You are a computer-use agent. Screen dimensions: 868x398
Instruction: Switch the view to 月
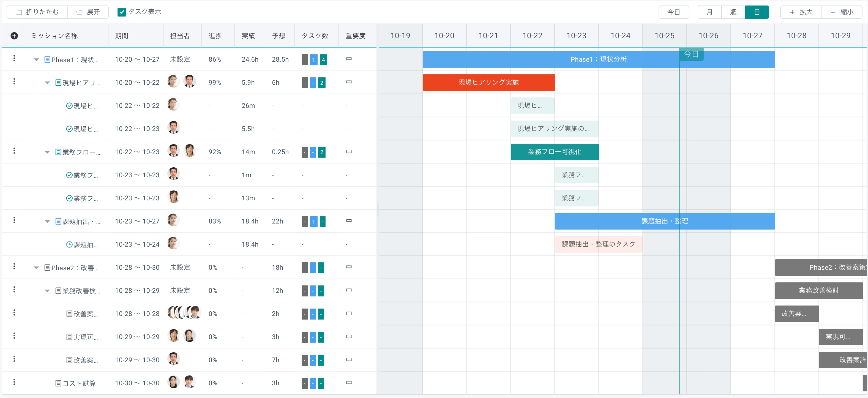(x=709, y=12)
